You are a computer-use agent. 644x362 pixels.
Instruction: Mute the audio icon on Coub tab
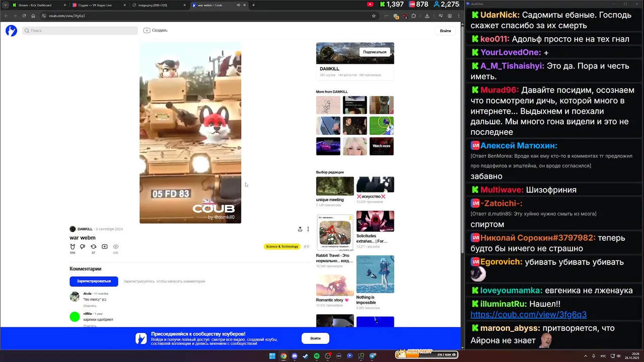[x=238, y=5]
